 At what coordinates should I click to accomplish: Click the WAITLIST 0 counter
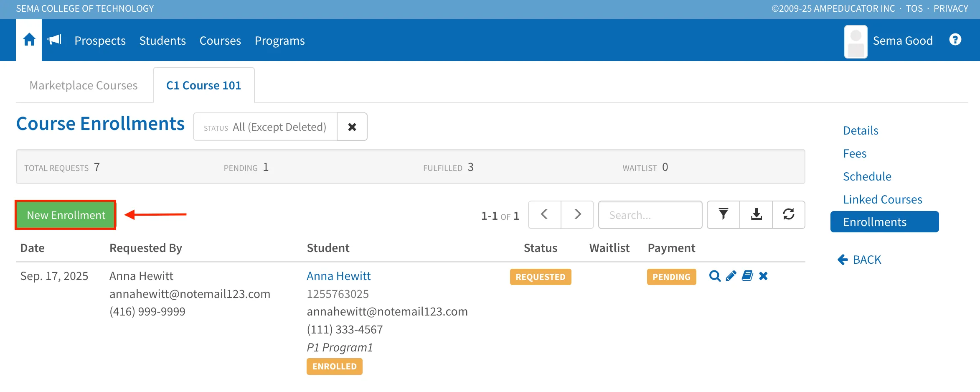tap(645, 167)
